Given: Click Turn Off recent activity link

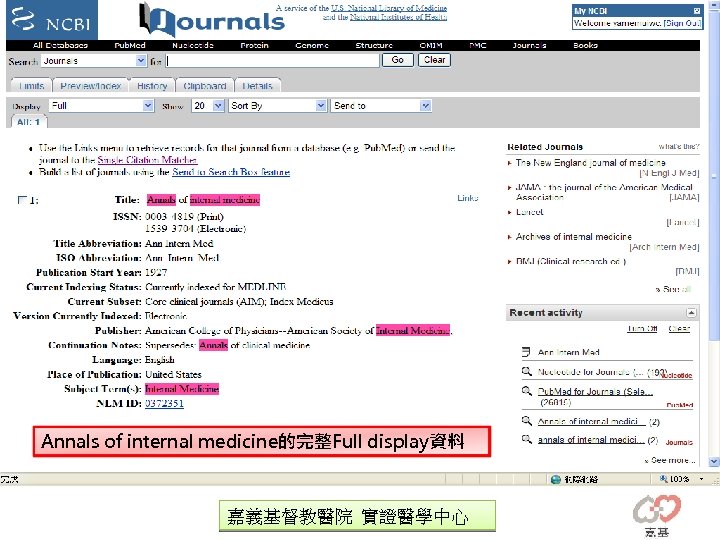Looking at the screenshot, I should (642, 329).
